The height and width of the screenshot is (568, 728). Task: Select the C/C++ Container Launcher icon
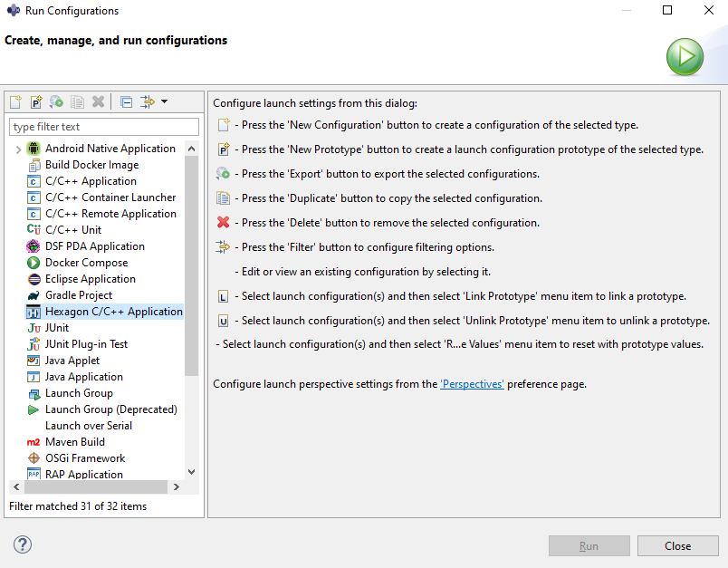pyautogui.click(x=34, y=197)
